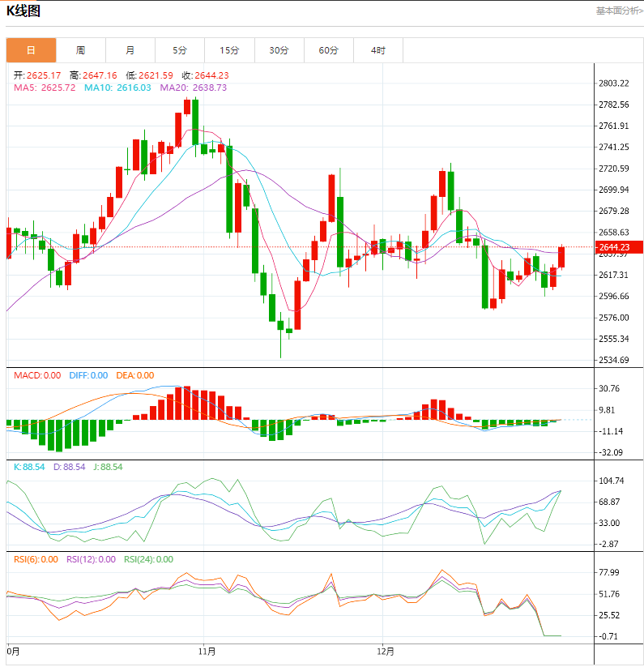Click the RSI(24) indicator label
644x667 pixels.
pyautogui.click(x=149, y=559)
